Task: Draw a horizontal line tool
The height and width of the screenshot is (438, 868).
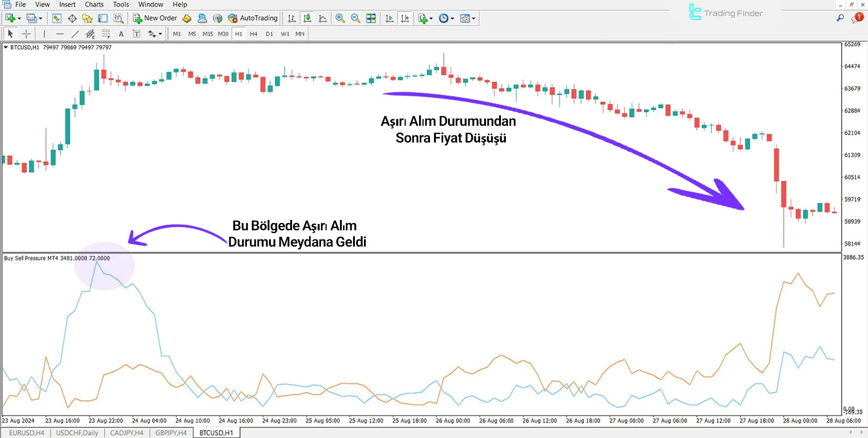Action: click(x=60, y=33)
